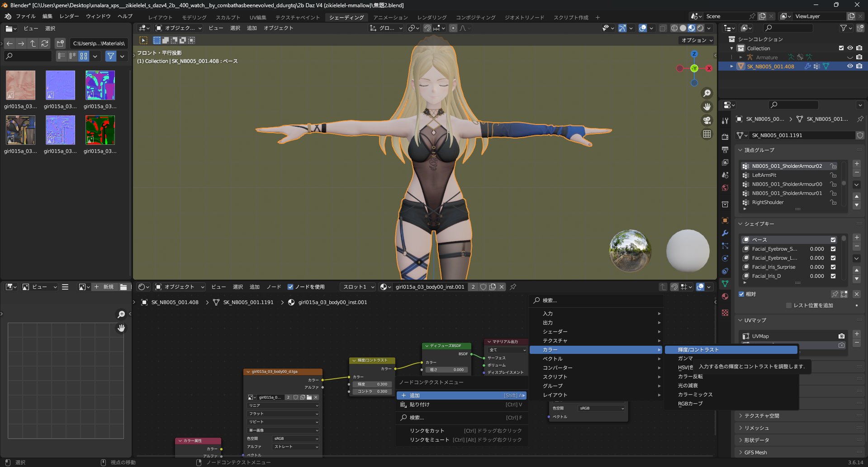Switch to the モデリング workspace tab
Image resolution: width=868 pixels, height=467 pixels.
tap(194, 18)
